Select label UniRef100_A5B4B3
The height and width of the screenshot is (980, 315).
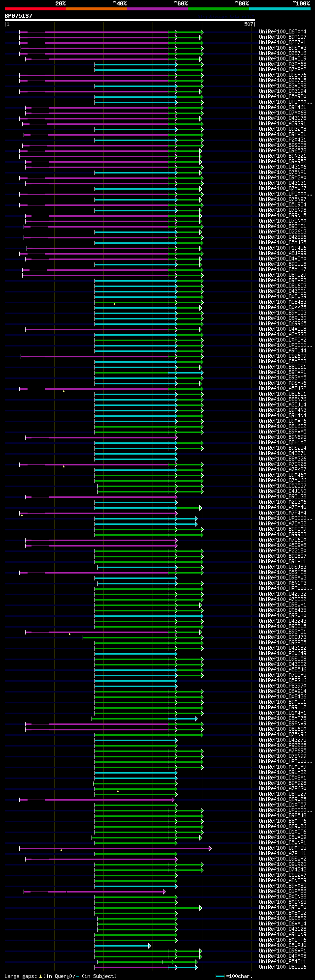283,302
